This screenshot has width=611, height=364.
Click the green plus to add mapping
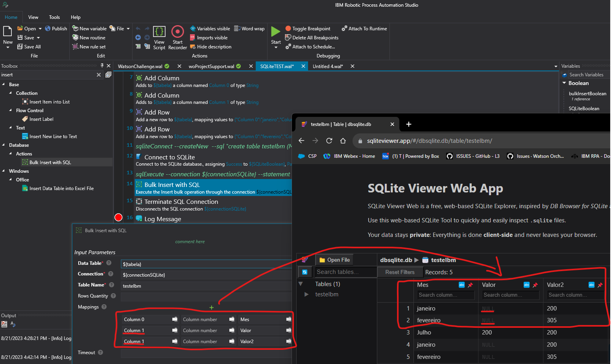(211, 307)
